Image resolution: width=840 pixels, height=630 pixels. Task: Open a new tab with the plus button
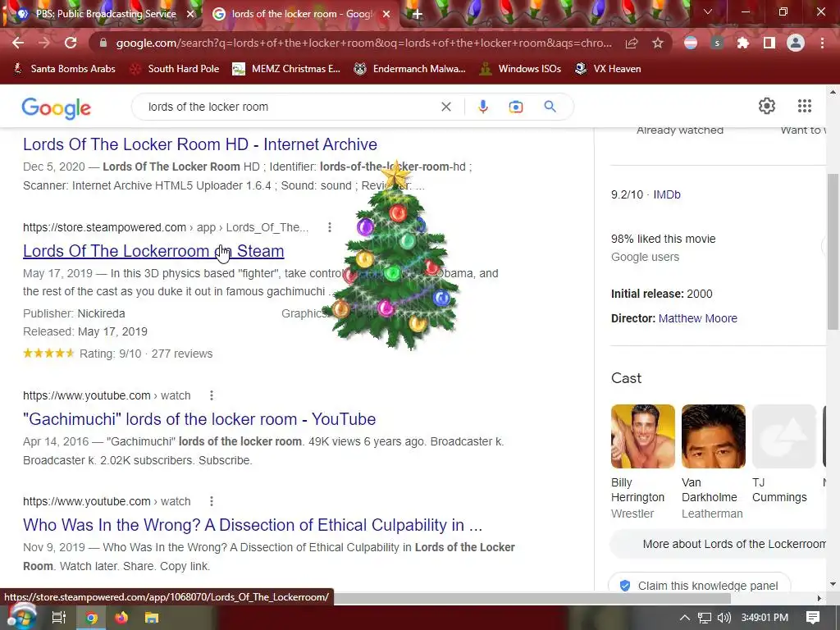point(418,15)
